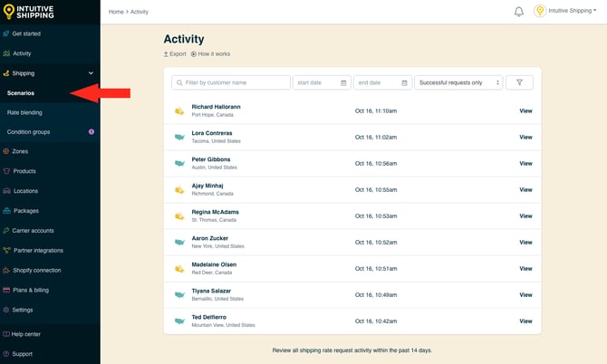The width and height of the screenshot is (607, 364).
Task: Select the 'Oct 16, 10:42am' timestamp
Action: [376, 321]
